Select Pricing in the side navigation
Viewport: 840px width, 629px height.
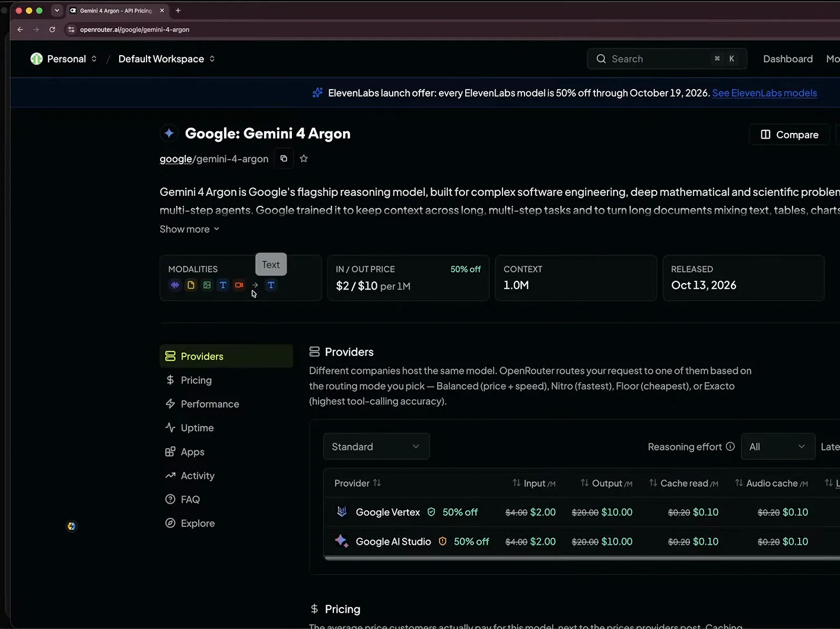(x=226, y=380)
